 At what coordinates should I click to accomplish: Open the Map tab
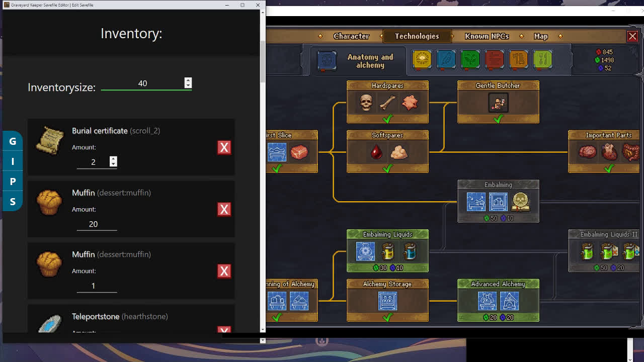click(x=541, y=36)
